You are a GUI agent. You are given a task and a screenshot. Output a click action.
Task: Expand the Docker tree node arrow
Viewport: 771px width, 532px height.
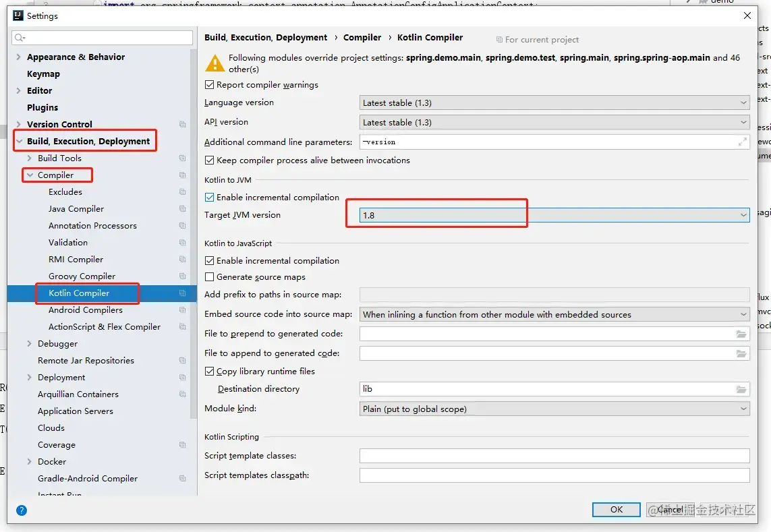[29, 462]
